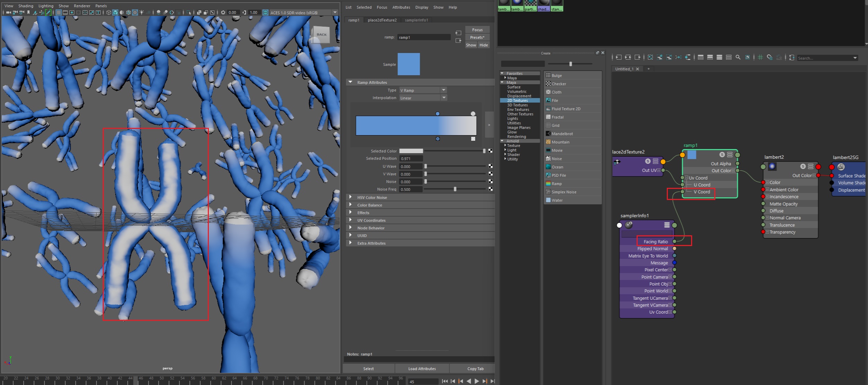The image size is (868, 385).
Task: Click the Checker texture node icon
Action: pyautogui.click(x=548, y=84)
